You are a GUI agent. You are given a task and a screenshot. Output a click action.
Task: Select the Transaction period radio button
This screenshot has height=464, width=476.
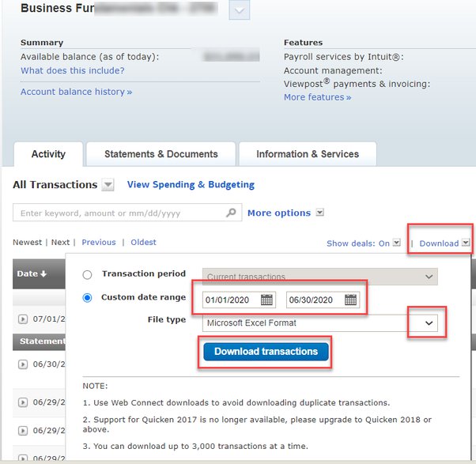point(87,274)
